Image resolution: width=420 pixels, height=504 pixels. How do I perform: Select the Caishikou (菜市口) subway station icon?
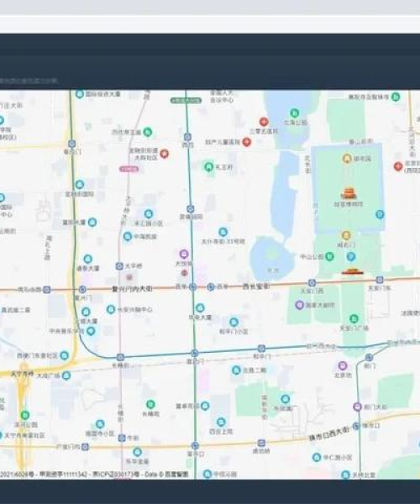click(x=195, y=445)
